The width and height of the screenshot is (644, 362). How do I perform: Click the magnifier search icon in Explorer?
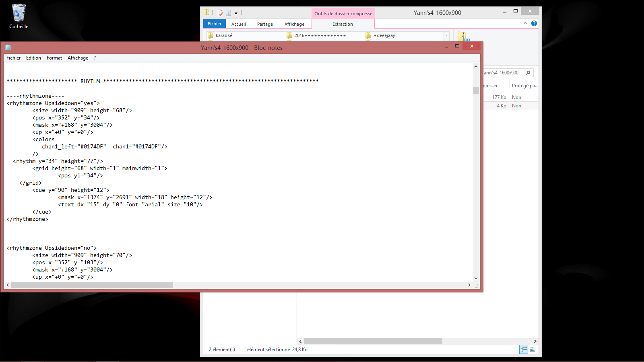[x=528, y=73]
